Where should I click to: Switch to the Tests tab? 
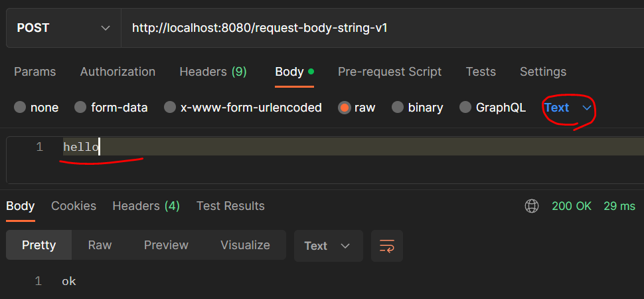[x=481, y=72]
